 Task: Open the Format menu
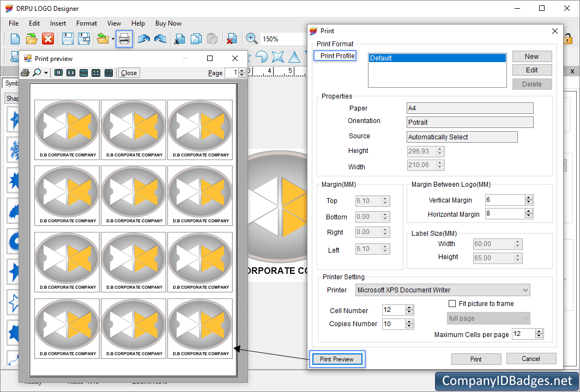[87, 23]
